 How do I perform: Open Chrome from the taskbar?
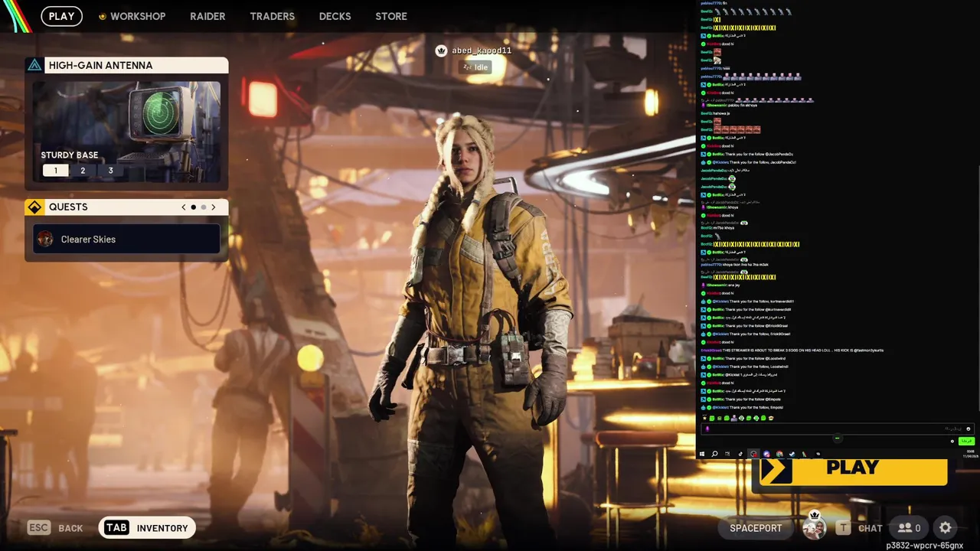click(779, 454)
